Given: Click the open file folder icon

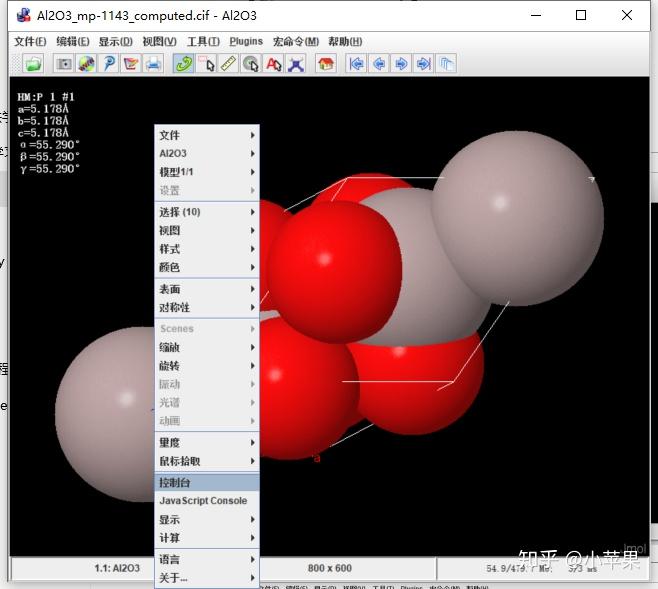Looking at the screenshot, I should 33,63.
